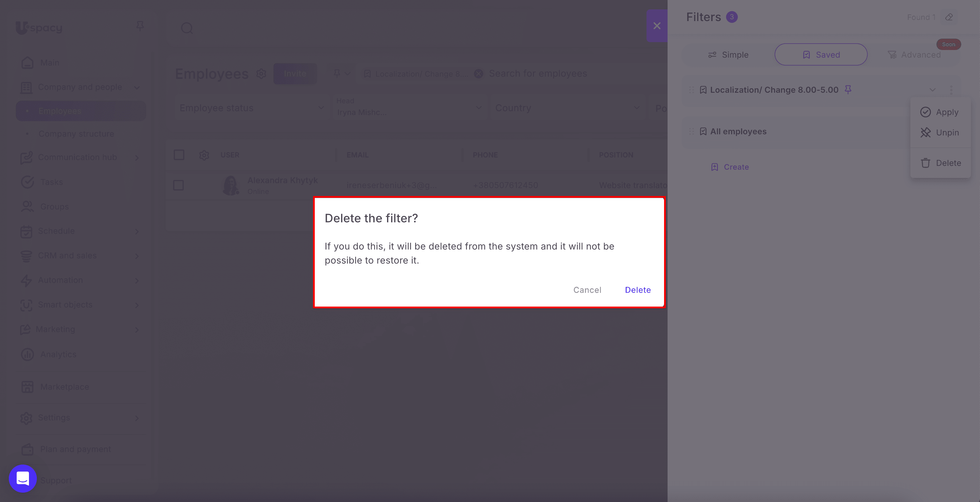Select the All employees saved filter
Screen dimensions: 980x502
(x=738, y=132)
